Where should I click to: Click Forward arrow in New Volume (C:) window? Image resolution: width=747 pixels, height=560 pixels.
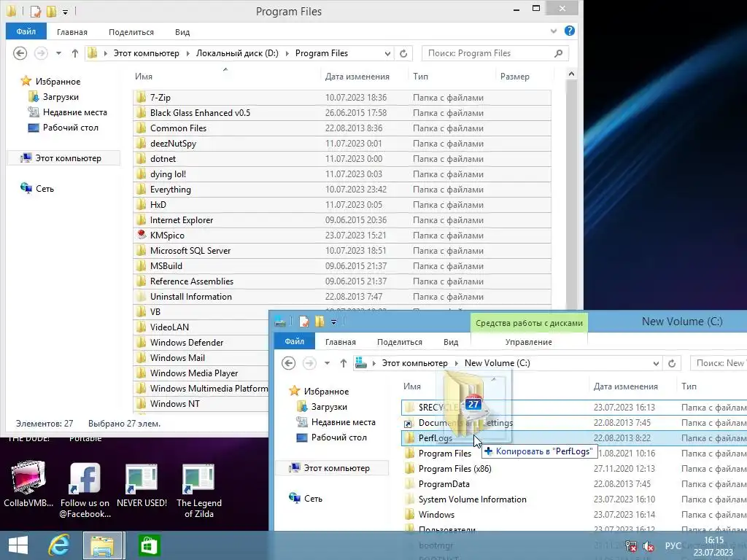click(309, 363)
